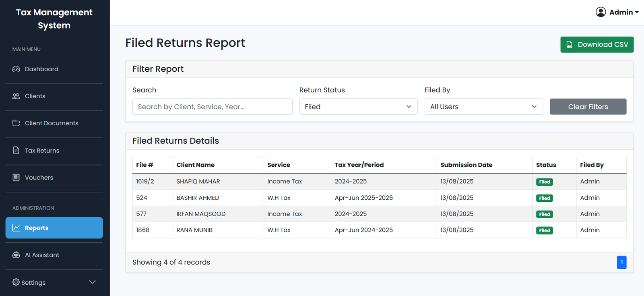Screen dimensions: 644x296
Task: Click the Tax Management System title
Action: tap(54, 19)
